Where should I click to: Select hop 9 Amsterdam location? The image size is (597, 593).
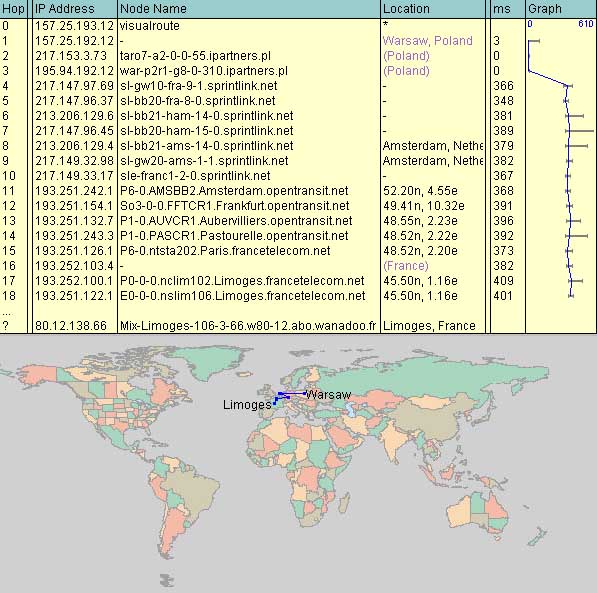point(433,161)
